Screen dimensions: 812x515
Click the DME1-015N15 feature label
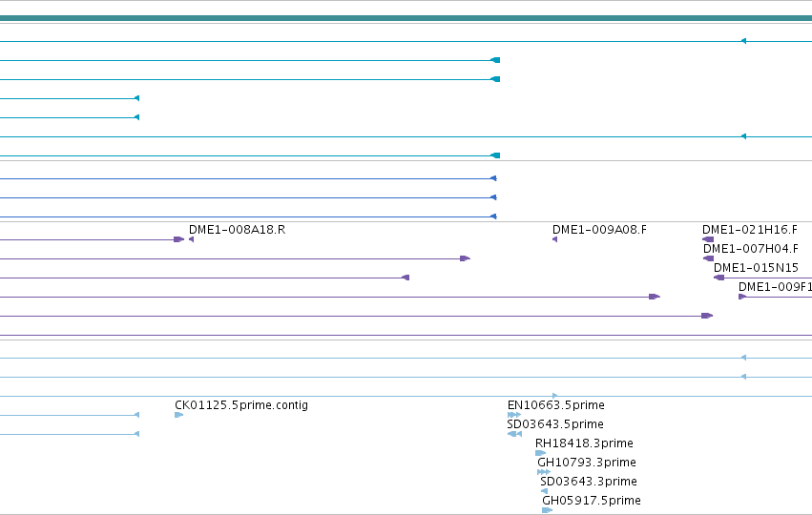coord(756,268)
